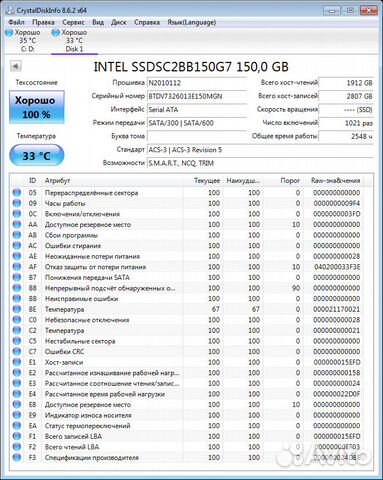Open the Сервис menu
383x480 pixels.
coord(73,22)
